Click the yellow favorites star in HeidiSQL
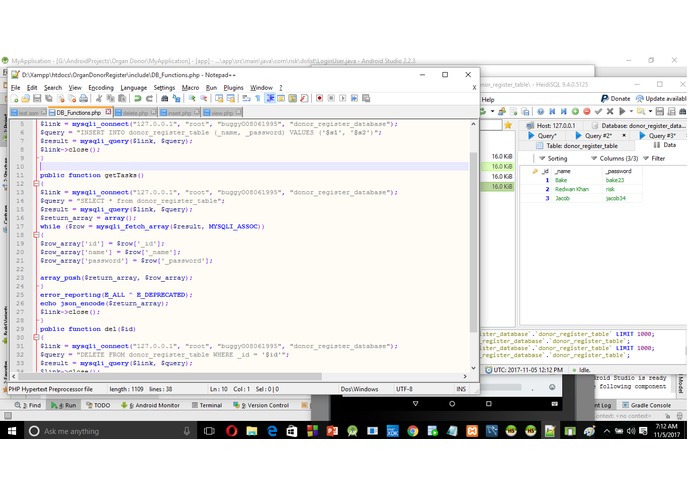The height and width of the screenshot is (494, 695). [508, 125]
